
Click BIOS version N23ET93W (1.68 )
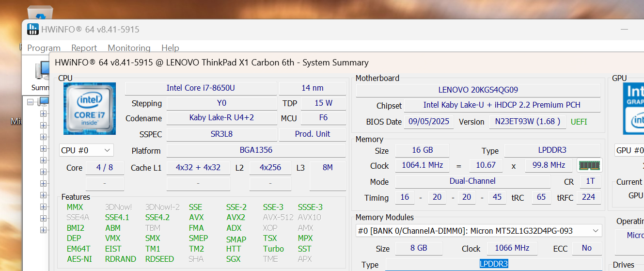pos(527,122)
